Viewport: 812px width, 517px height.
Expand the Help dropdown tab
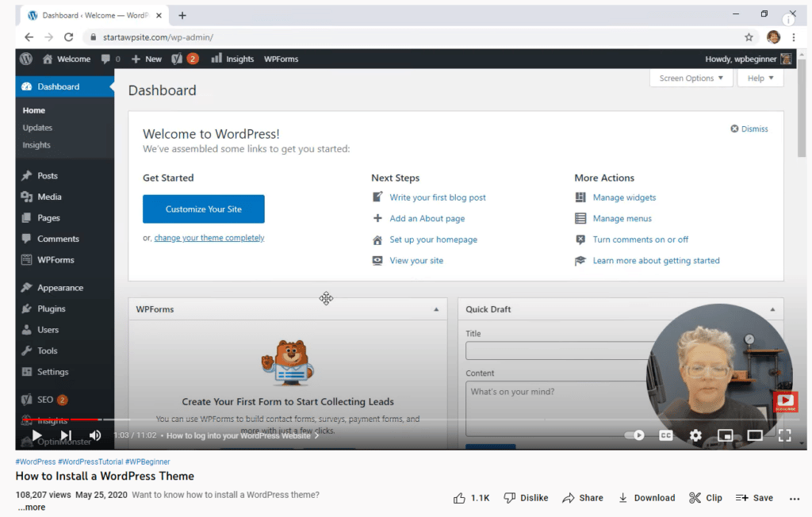pyautogui.click(x=760, y=79)
